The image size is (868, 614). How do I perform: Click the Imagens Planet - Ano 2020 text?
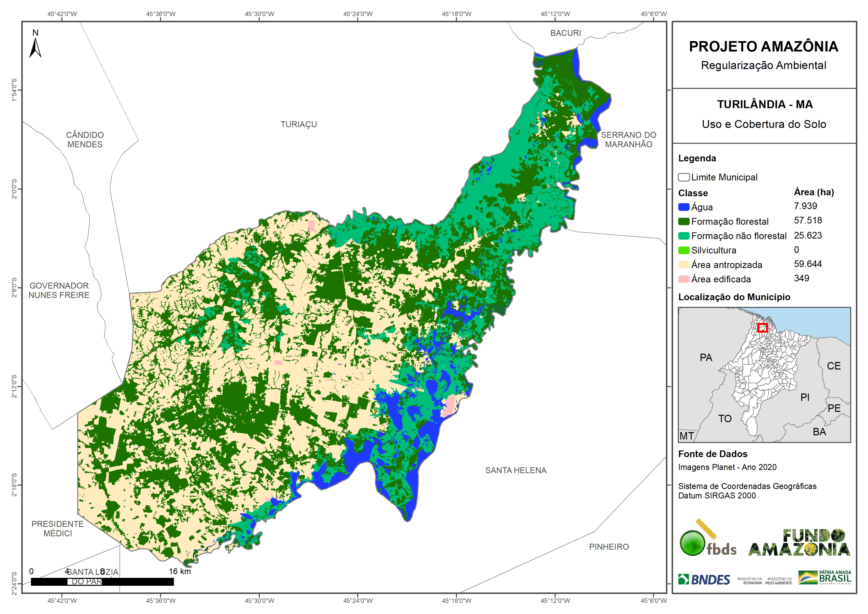coord(727,467)
